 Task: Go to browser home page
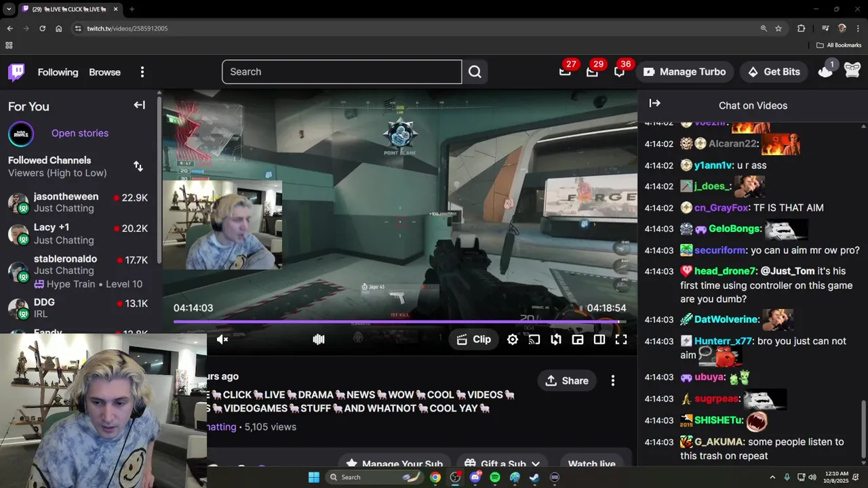(x=58, y=28)
